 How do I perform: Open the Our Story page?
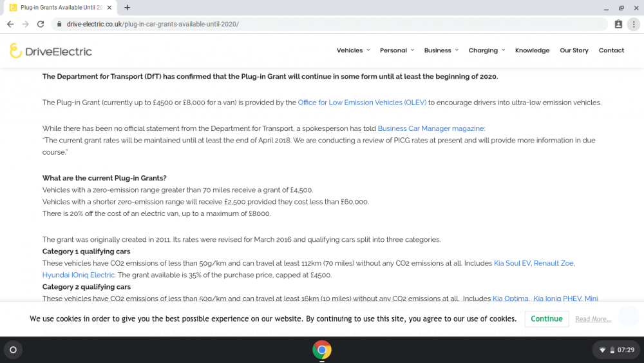tap(574, 50)
